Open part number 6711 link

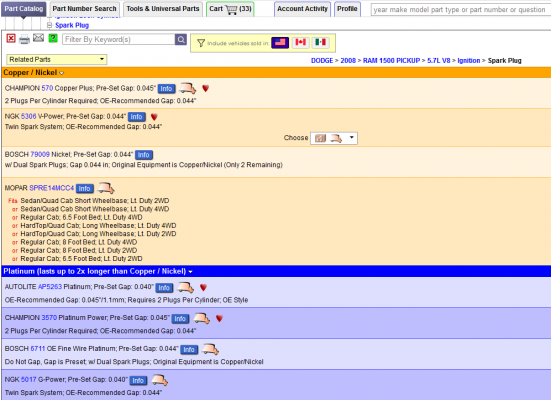[38, 349]
